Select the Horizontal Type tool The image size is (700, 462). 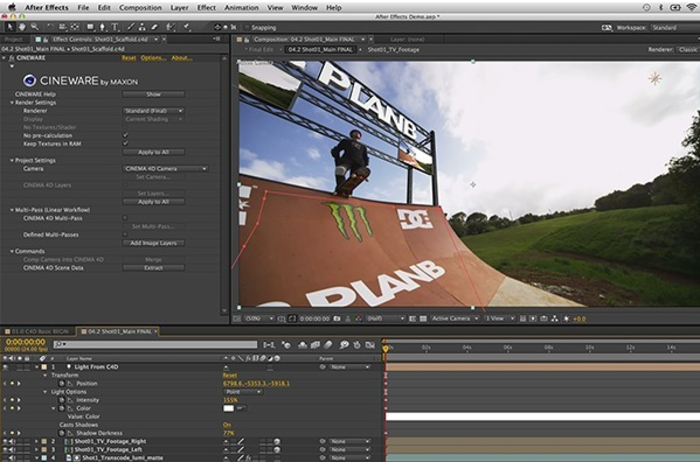115,27
